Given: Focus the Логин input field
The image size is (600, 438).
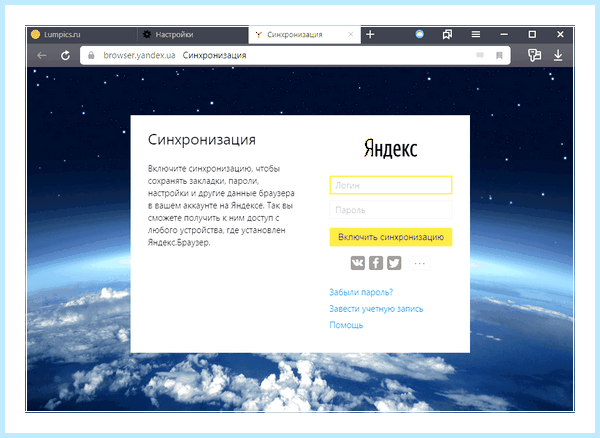Looking at the screenshot, I should click(391, 185).
